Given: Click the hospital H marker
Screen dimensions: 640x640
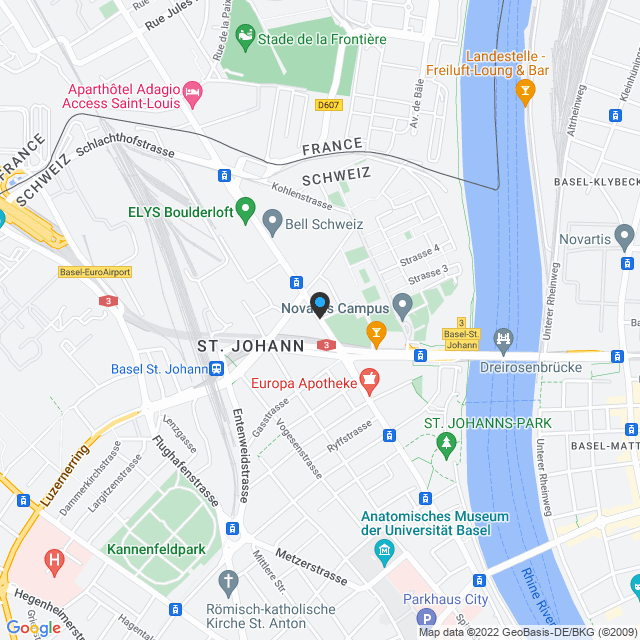Looking at the screenshot, I should point(54,563).
